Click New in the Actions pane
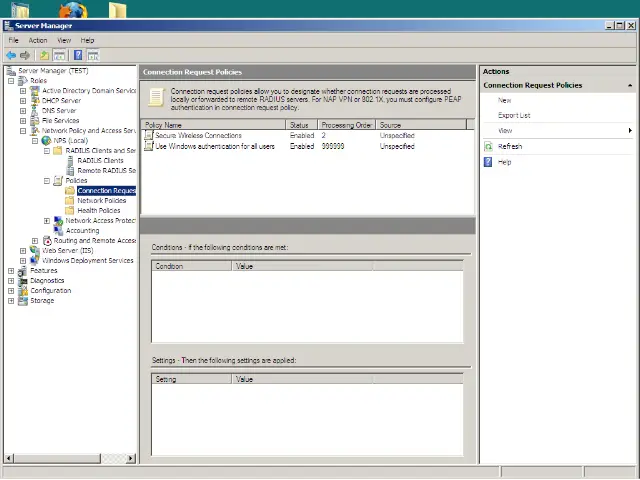 (x=504, y=100)
